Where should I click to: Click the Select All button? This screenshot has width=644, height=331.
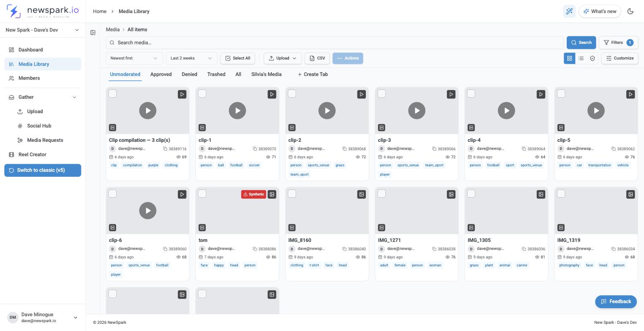click(238, 58)
